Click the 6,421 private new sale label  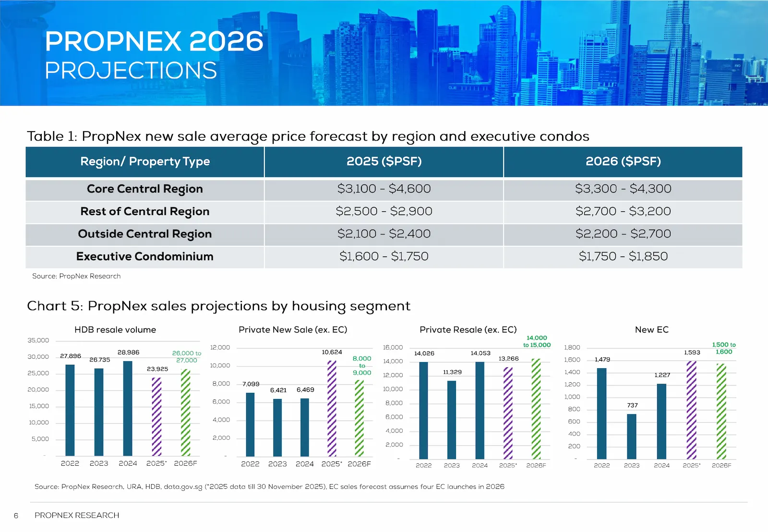click(278, 390)
